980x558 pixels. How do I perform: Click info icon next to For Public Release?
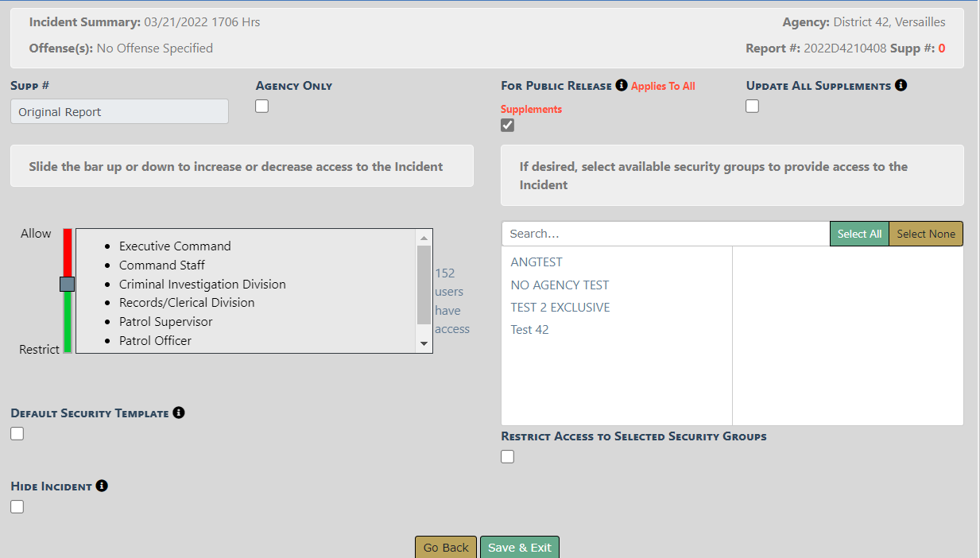[x=622, y=85]
